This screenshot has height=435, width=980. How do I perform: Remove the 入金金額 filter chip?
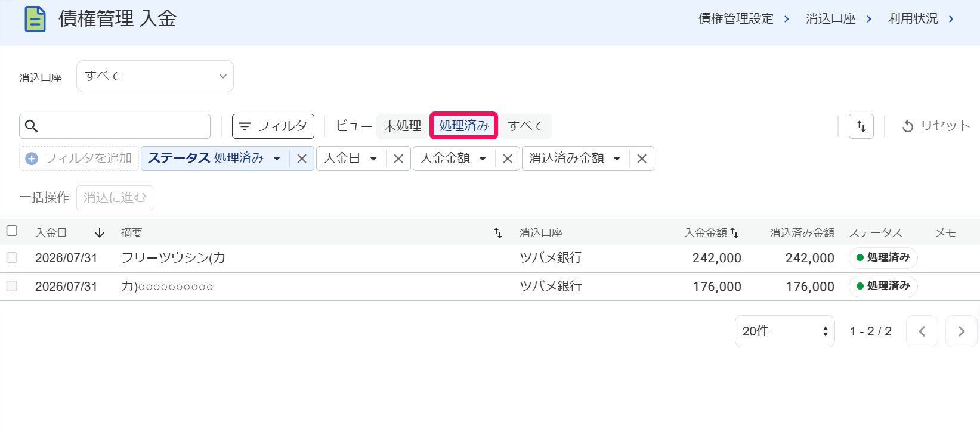click(508, 159)
